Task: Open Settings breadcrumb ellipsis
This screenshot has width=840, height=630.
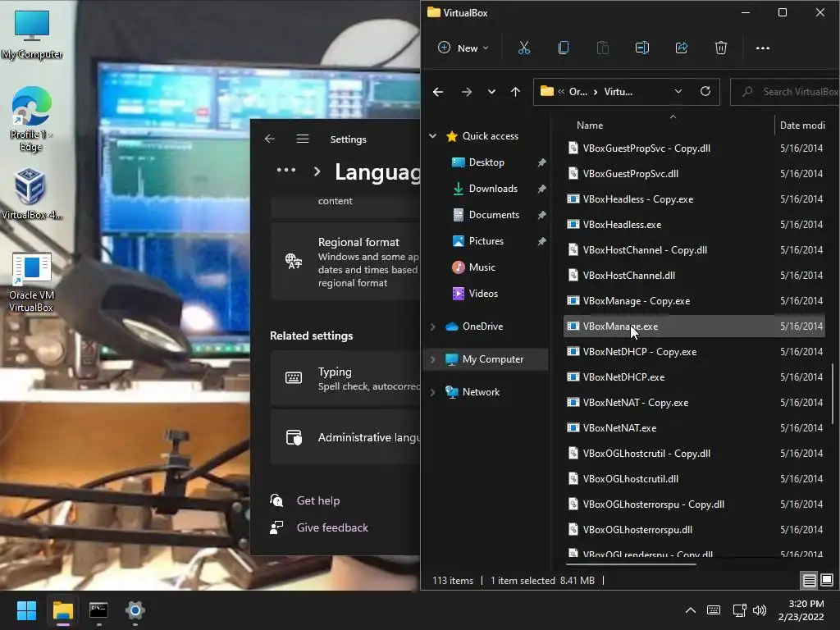Action: 286,171
